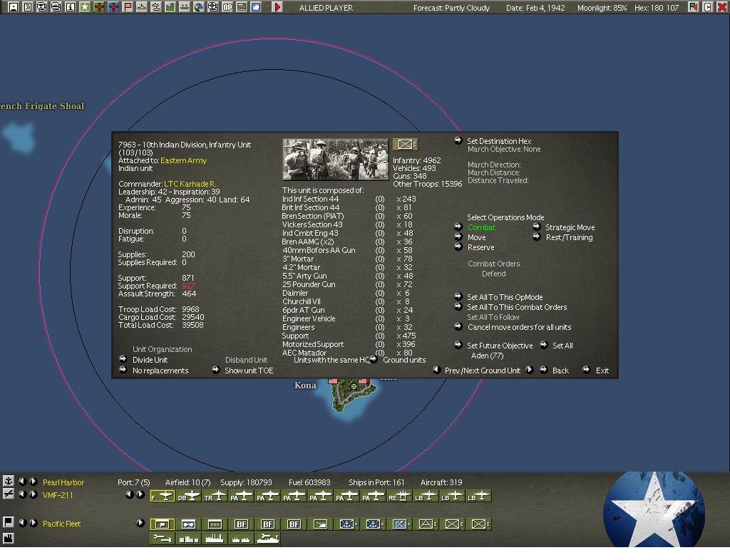Select Strategic Move operations mode

(570, 227)
